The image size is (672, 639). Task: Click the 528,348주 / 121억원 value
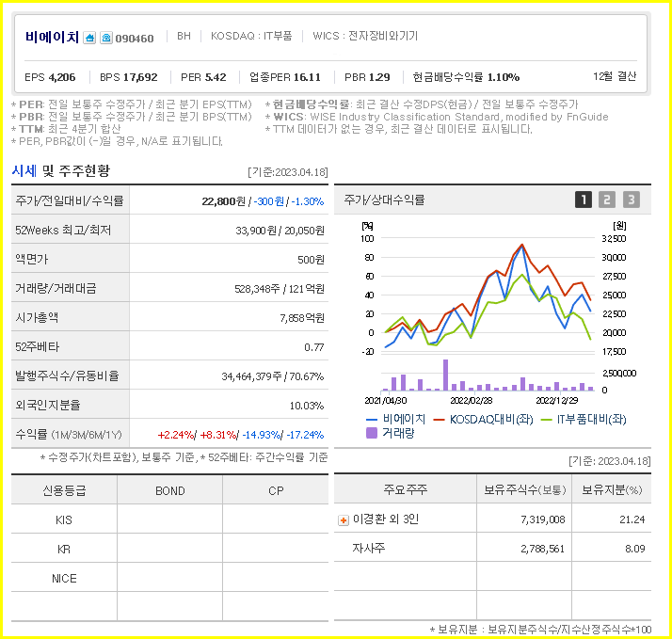click(x=279, y=289)
